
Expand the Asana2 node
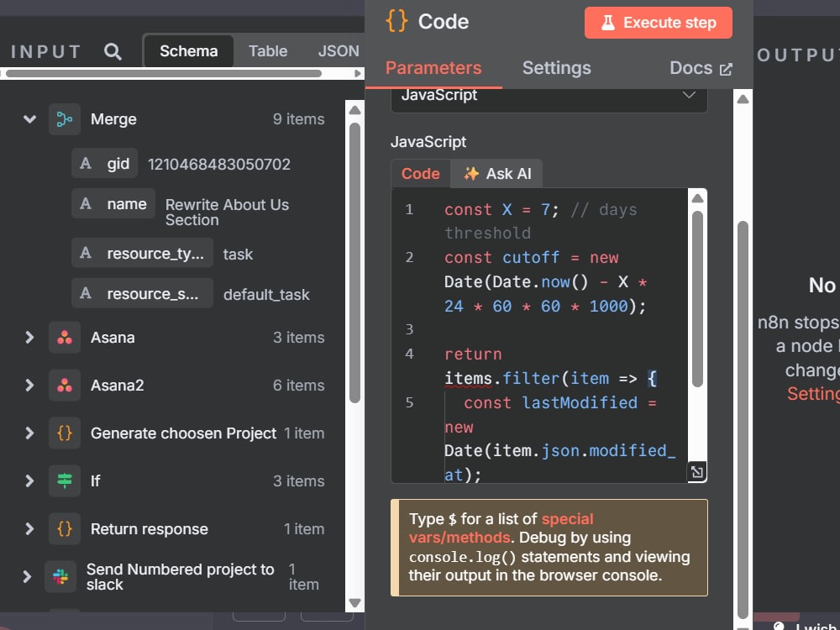tap(29, 386)
